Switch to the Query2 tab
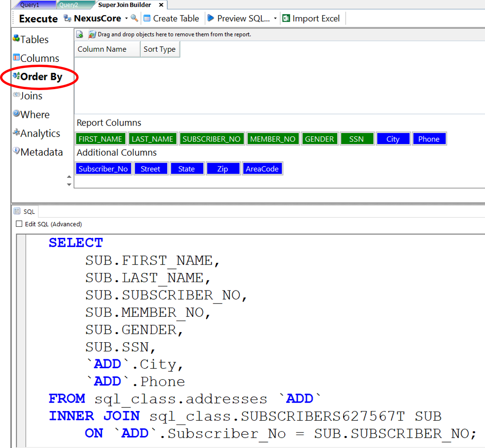Image resolution: width=485 pixels, height=448 pixels. 68,5
